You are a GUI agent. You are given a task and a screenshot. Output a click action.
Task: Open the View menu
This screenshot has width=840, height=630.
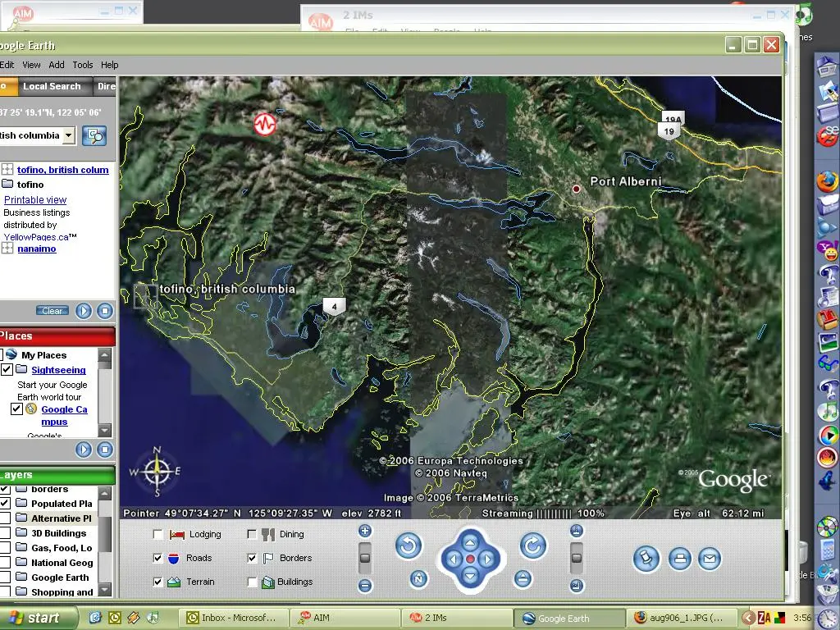[31, 65]
